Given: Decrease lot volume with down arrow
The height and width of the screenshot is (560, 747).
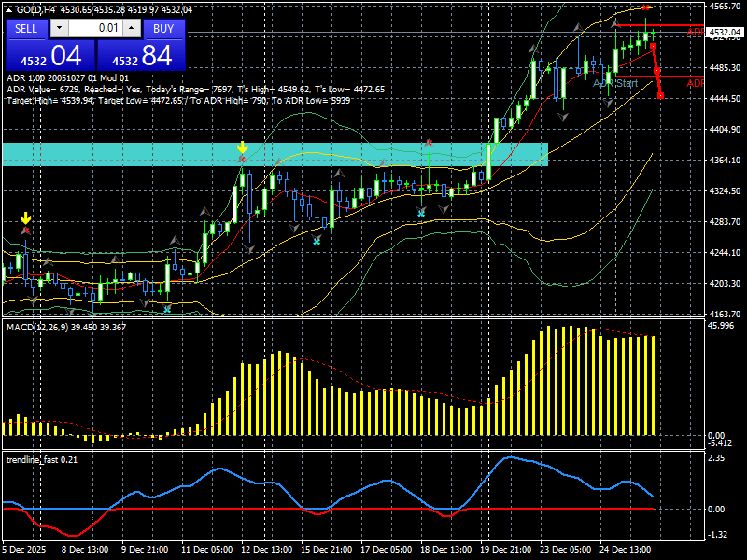Looking at the screenshot, I should 59,28.
